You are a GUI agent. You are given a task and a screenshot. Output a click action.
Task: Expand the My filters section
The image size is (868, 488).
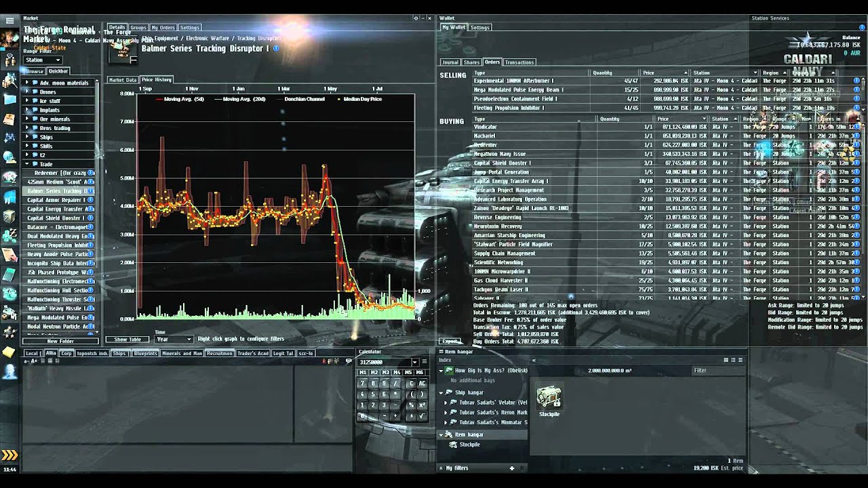point(441,468)
